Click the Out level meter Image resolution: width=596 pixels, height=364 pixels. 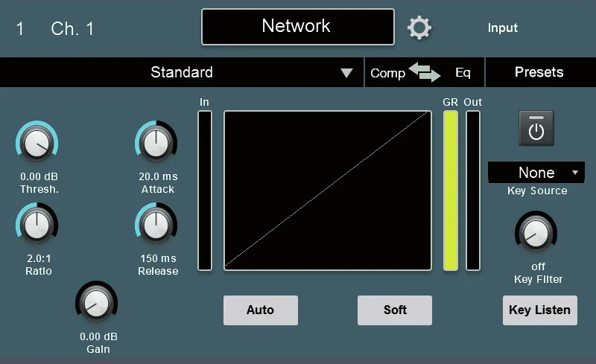(473, 191)
